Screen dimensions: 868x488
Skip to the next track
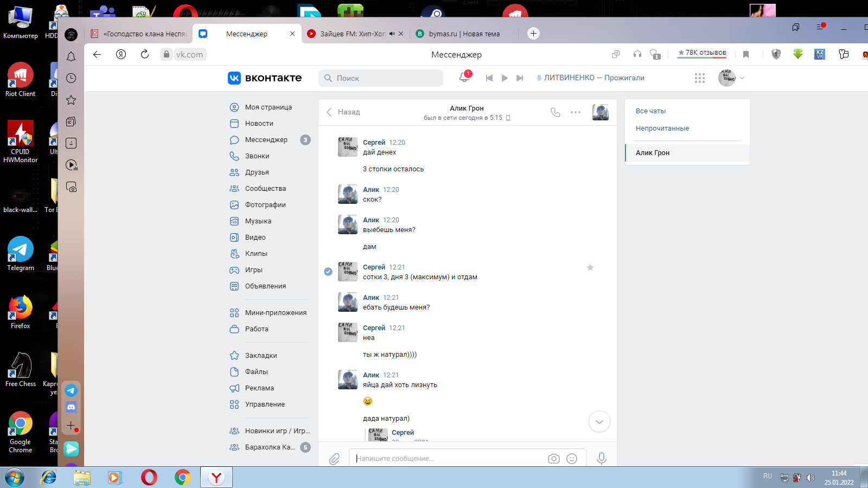[520, 78]
